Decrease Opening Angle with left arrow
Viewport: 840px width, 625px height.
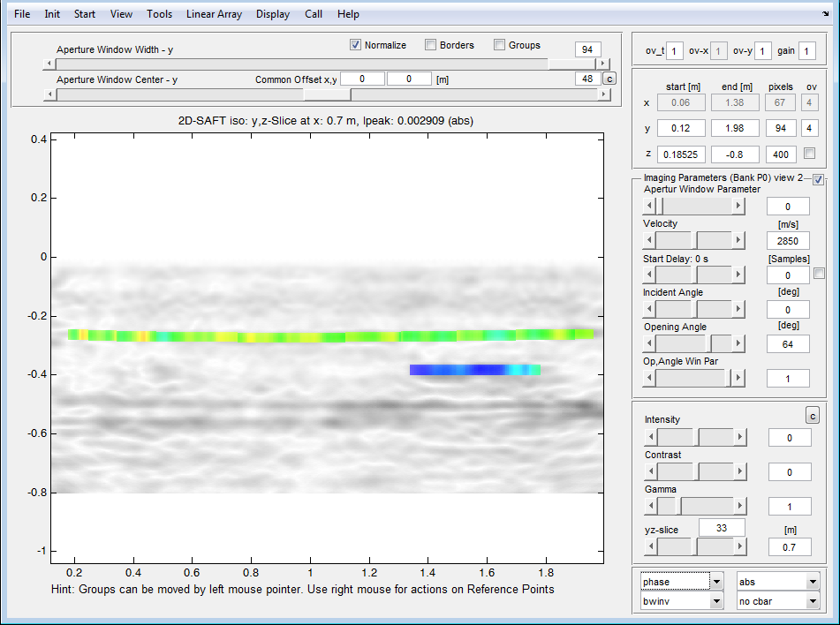[649, 343]
